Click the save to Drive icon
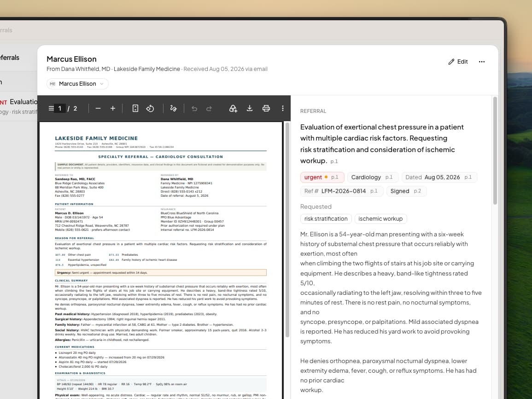This screenshot has height=399, width=532. point(233,108)
